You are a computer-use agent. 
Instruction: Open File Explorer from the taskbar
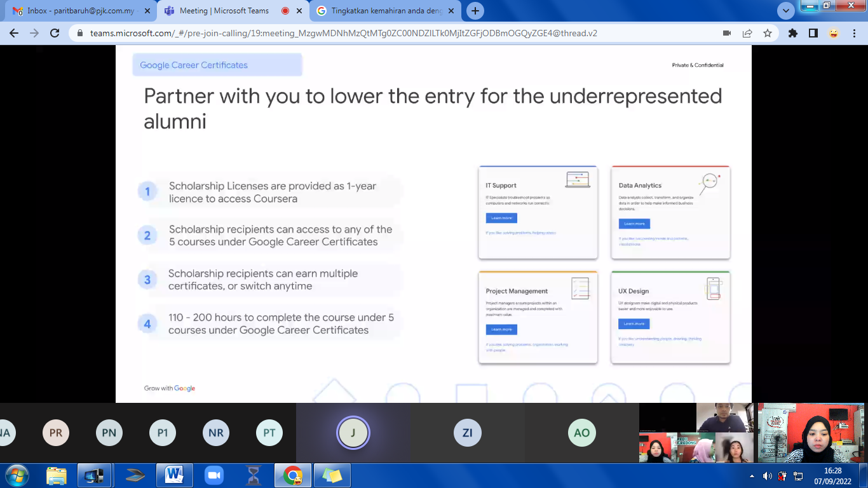click(x=57, y=475)
